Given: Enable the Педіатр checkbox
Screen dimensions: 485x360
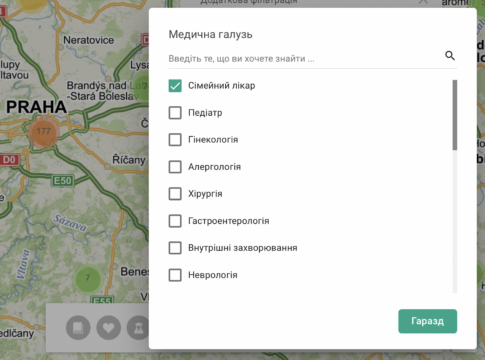Looking at the screenshot, I should coord(175,113).
